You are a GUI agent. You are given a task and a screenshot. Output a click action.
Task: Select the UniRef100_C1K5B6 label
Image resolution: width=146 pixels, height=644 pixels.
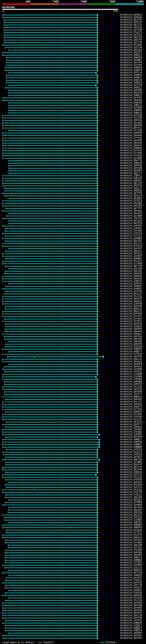coord(131,377)
